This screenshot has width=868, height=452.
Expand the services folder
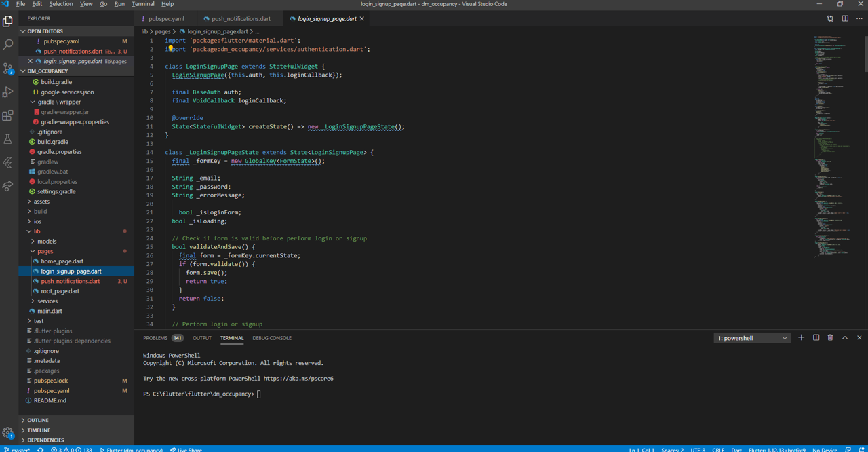(x=47, y=301)
